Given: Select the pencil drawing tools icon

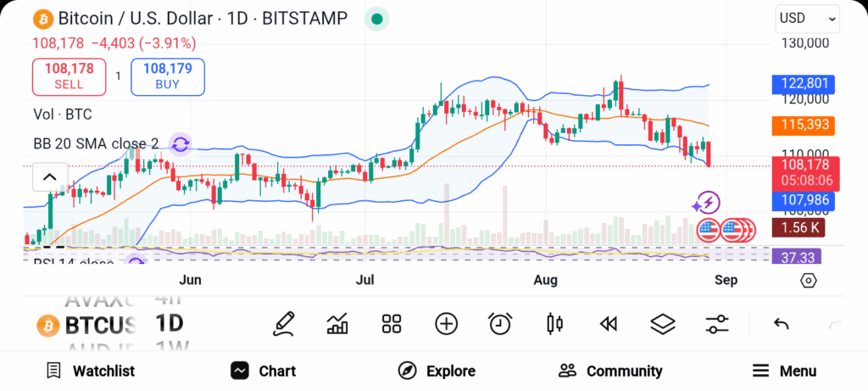Looking at the screenshot, I should pyautogui.click(x=284, y=323).
